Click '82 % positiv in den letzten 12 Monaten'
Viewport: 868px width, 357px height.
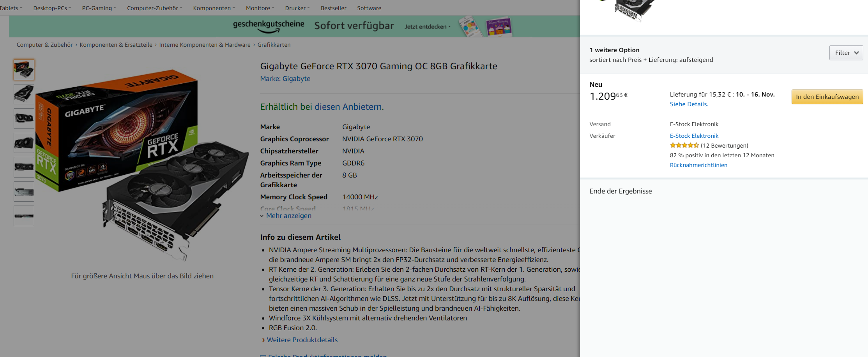click(x=722, y=155)
